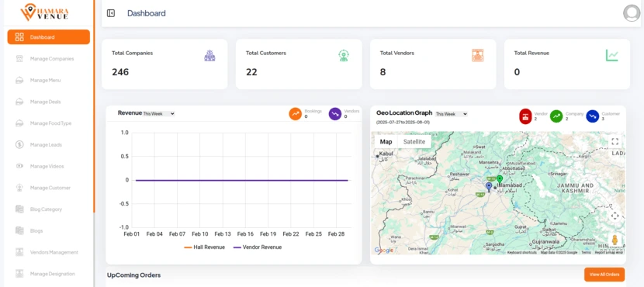Click the Google logo on map
Viewport: 644px width, 287px height.
[x=383, y=250]
